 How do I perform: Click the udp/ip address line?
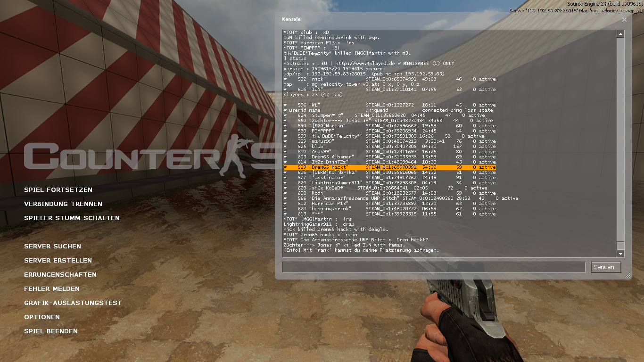click(x=364, y=74)
